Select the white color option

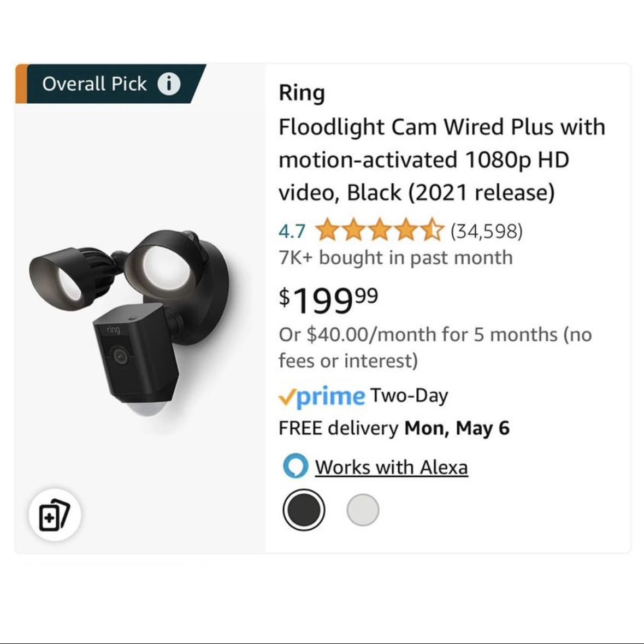tap(363, 509)
